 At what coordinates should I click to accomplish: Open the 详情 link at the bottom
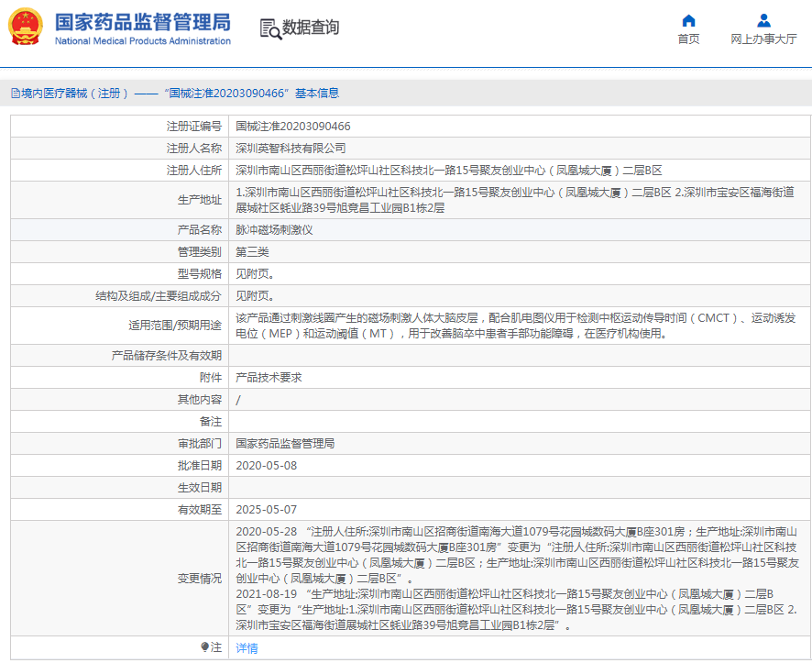point(247,648)
